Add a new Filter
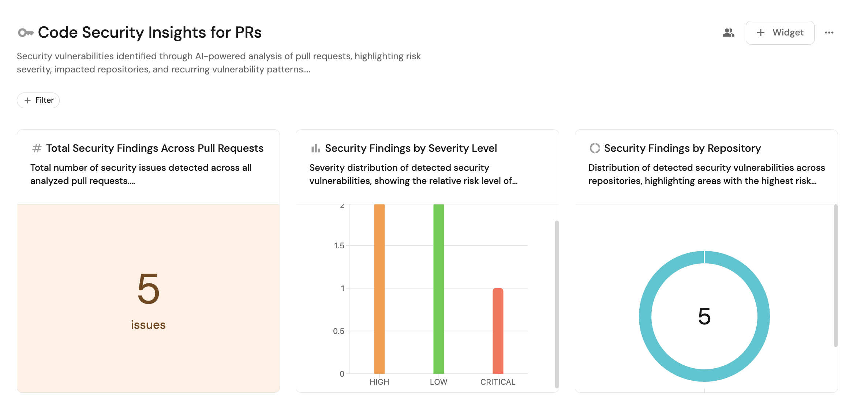This screenshot has width=868, height=403. 38,100
